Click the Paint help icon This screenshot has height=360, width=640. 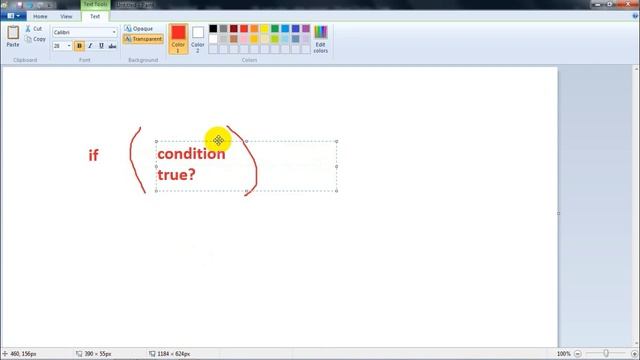635,16
